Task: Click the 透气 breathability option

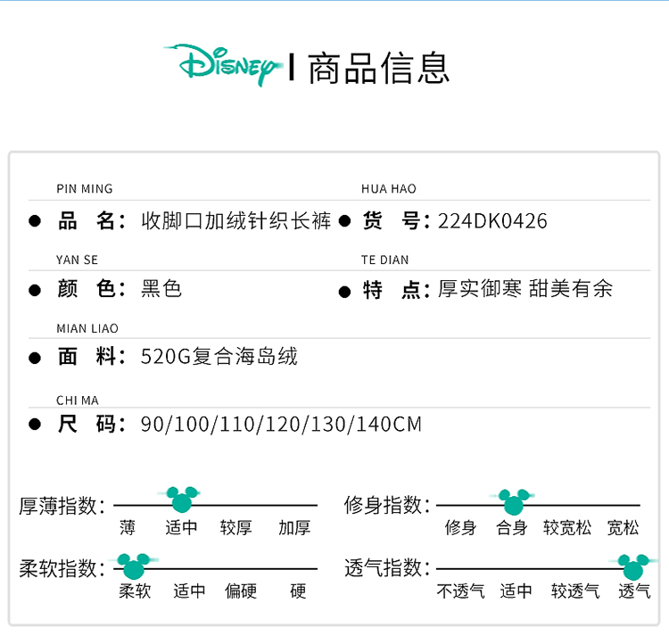Action: point(634,591)
